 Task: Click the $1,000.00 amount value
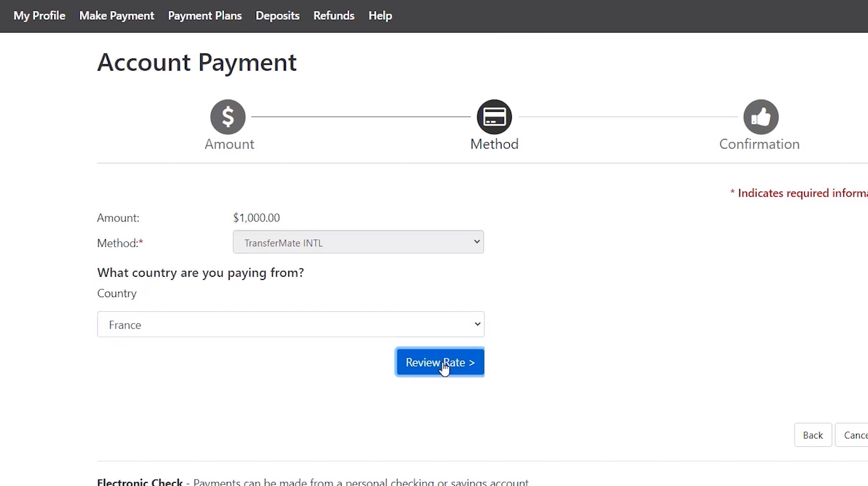pyautogui.click(x=256, y=218)
